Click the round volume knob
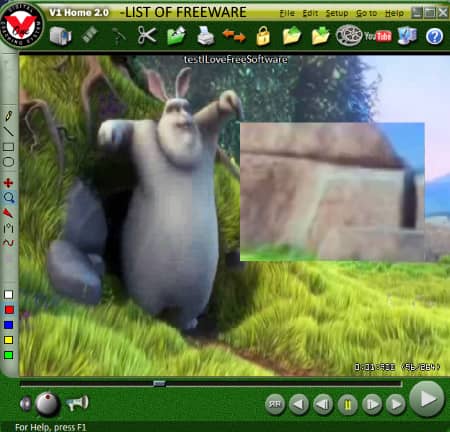450x432 pixels. tap(48, 404)
